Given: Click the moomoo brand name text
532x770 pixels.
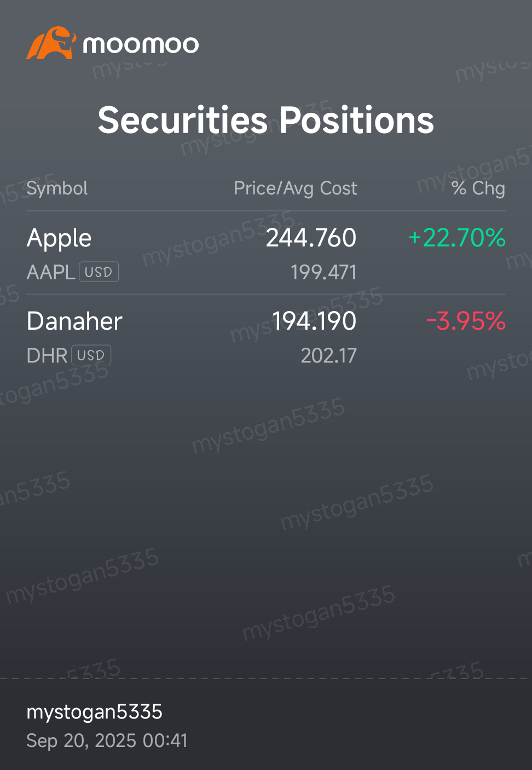Looking at the screenshot, I should pos(141,44).
